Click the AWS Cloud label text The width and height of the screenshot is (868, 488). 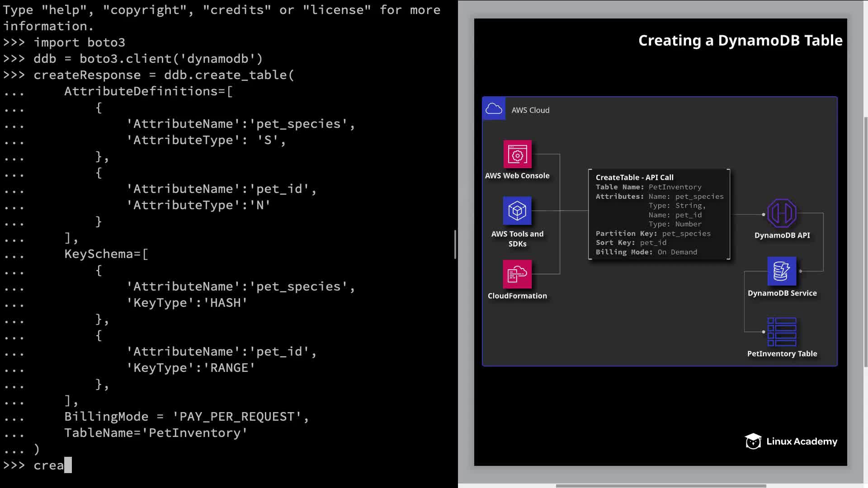click(530, 110)
